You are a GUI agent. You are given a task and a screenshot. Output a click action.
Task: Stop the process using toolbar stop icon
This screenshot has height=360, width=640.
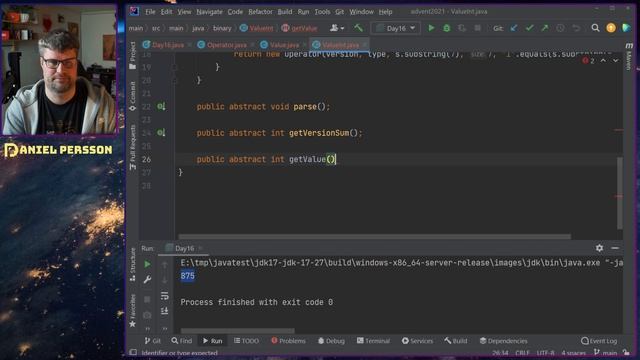tap(477, 28)
